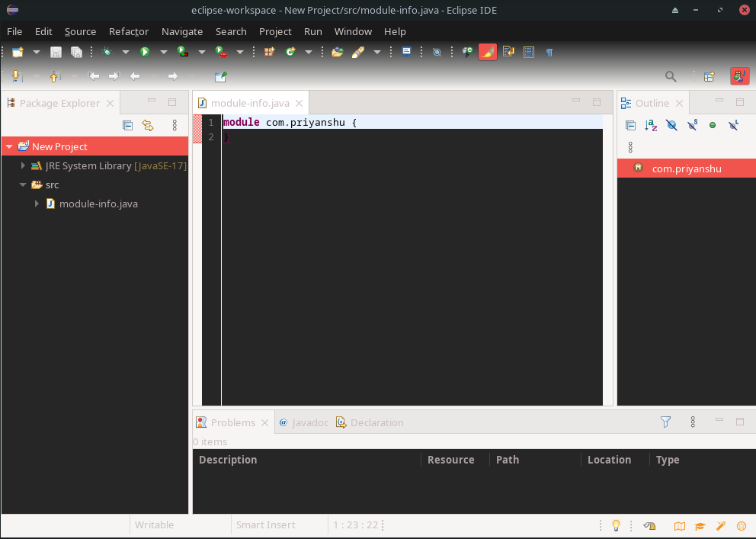Run the program with the green Run button
The height and width of the screenshot is (539, 756).
pos(144,52)
